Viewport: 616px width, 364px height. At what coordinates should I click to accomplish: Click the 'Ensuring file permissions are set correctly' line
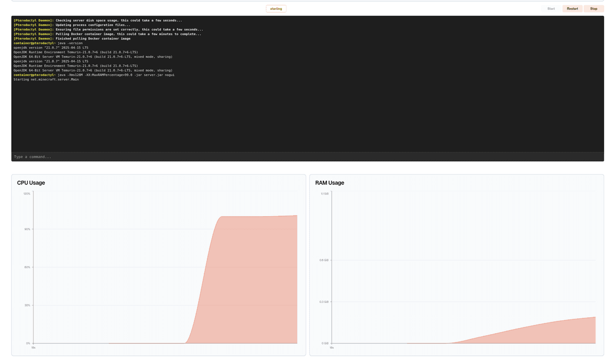point(108,30)
